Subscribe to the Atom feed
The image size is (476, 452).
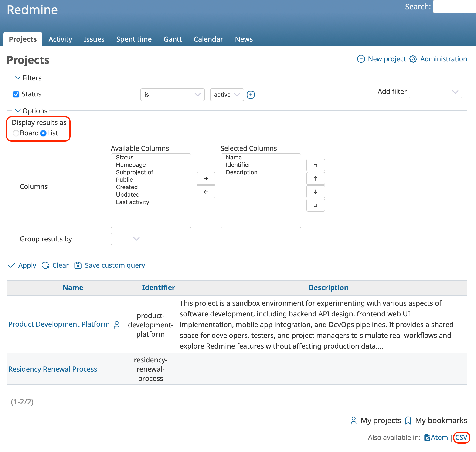point(439,438)
